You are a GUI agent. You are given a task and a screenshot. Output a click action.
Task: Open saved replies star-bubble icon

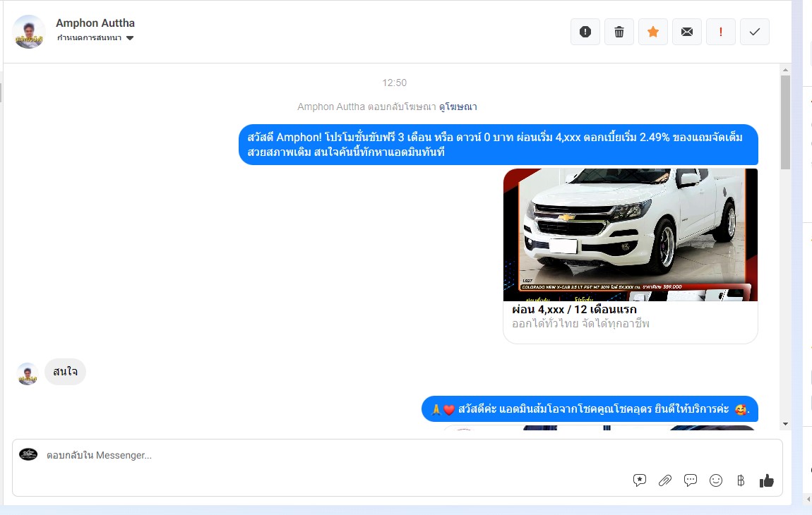640,480
